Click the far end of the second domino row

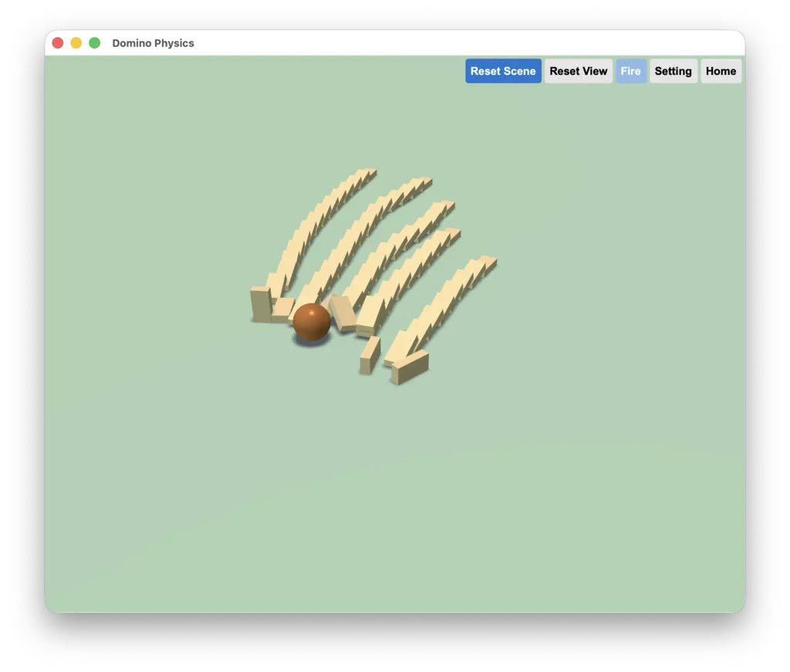(424, 182)
